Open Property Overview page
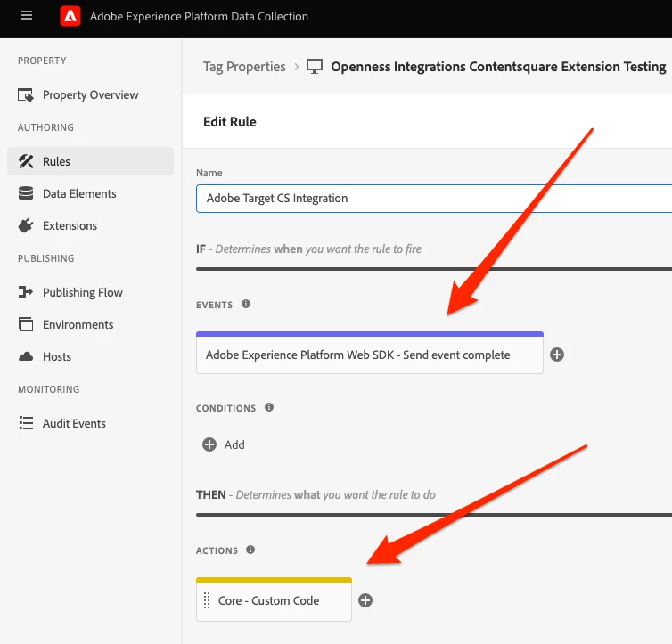Viewport: 672px width, 644px height. pyautogui.click(x=90, y=95)
